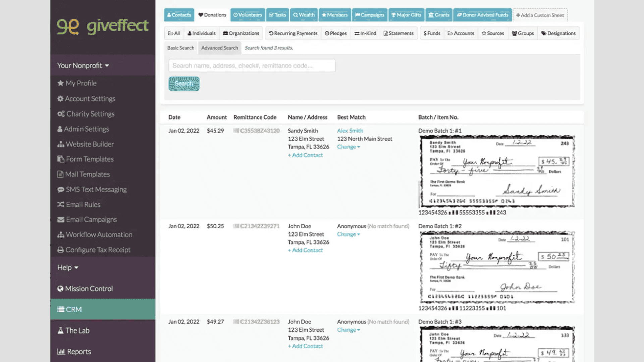
Task: Open the Tasks tab
Action: coord(277,15)
